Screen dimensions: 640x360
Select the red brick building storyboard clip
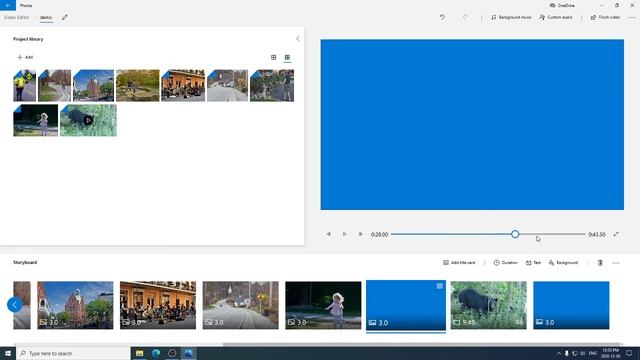click(75, 305)
